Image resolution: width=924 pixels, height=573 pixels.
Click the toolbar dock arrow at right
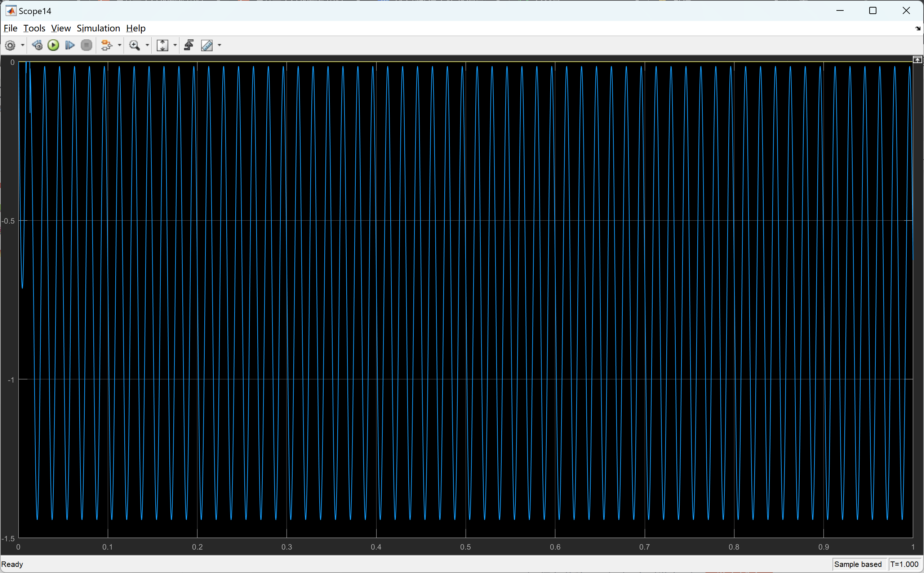[x=918, y=28]
